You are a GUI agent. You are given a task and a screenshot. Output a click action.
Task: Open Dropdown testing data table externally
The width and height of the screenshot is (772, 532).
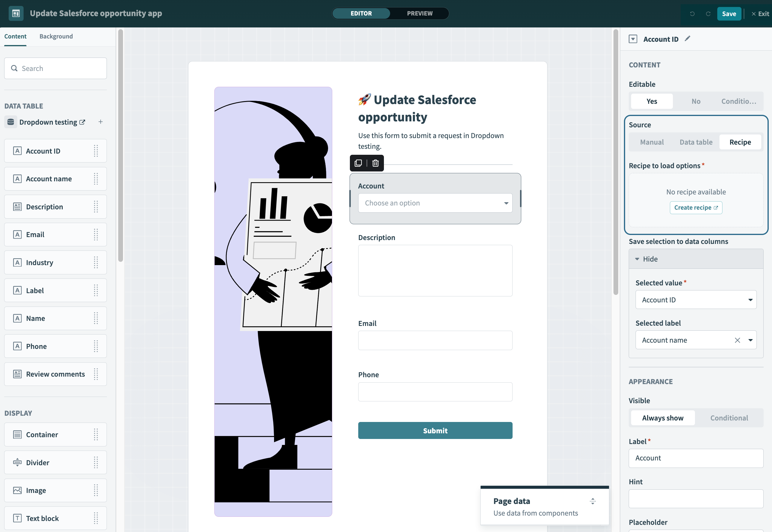[x=82, y=122]
